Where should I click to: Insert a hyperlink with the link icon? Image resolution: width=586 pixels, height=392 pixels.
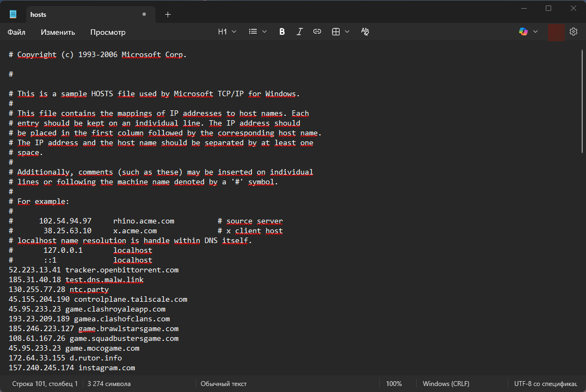[x=317, y=32]
